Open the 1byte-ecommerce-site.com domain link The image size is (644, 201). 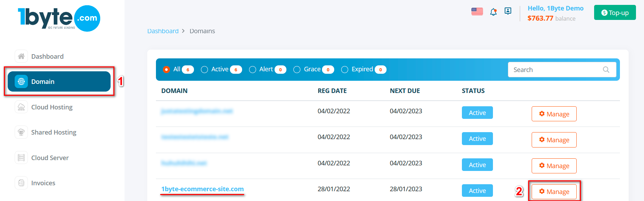click(x=202, y=189)
